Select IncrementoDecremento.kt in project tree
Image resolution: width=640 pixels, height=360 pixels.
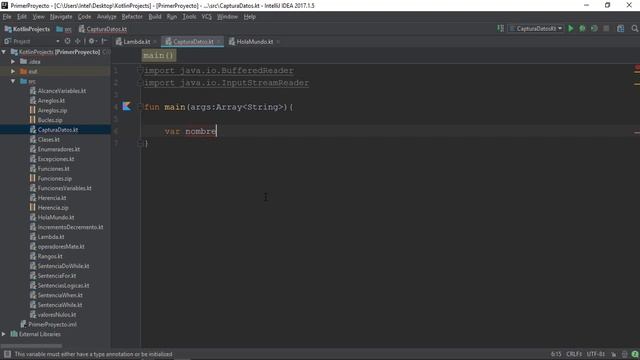point(70,227)
